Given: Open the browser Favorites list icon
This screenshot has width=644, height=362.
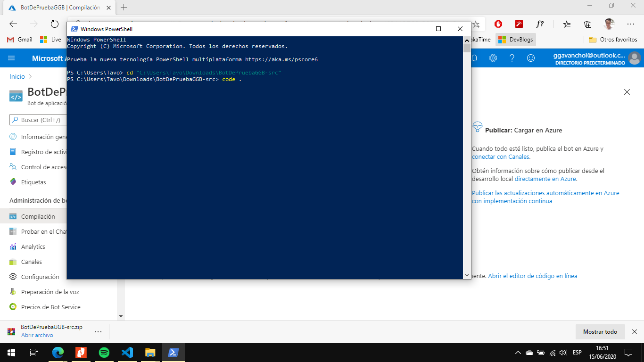Looking at the screenshot, I should tap(567, 24).
